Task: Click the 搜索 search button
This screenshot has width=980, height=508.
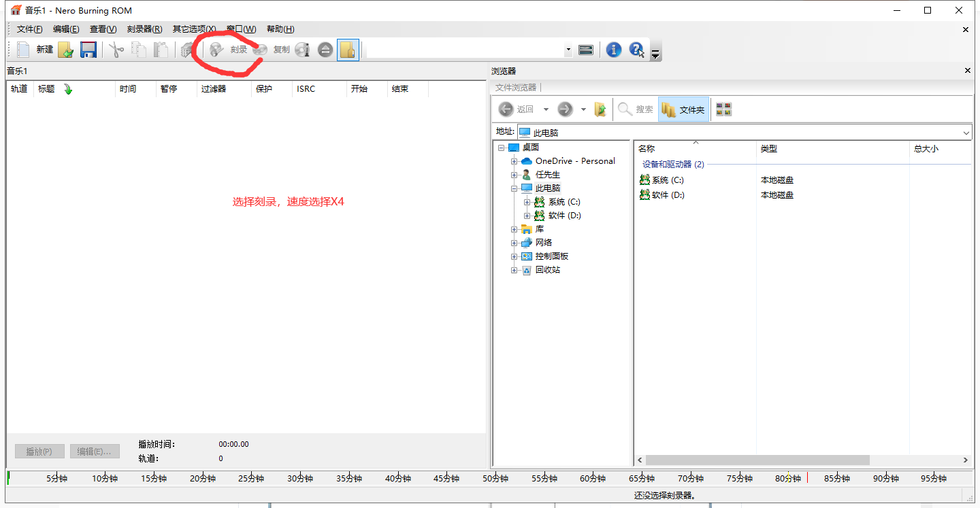Action: click(636, 109)
